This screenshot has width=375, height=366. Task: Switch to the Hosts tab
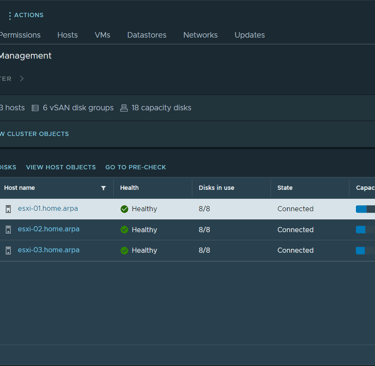(x=67, y=35)
